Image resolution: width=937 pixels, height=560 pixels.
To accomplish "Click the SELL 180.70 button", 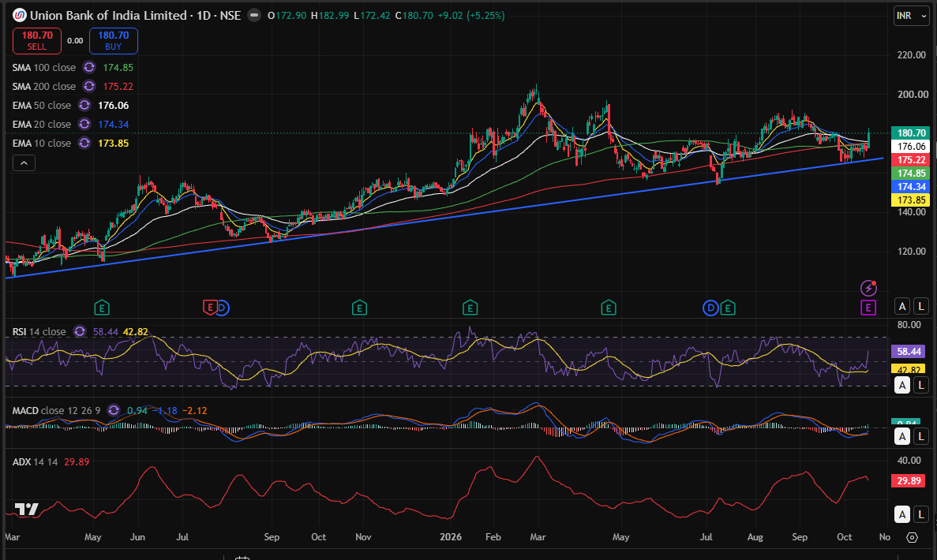I will coord(37,40).
